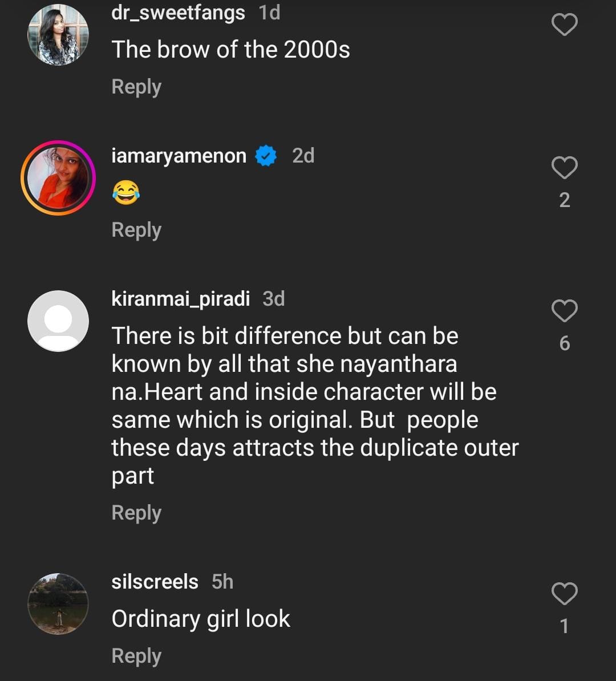The width and height of the screenshot is (616, 681).
Task: Like iamaryamenon's emoji comment
Action: (564, 168)
